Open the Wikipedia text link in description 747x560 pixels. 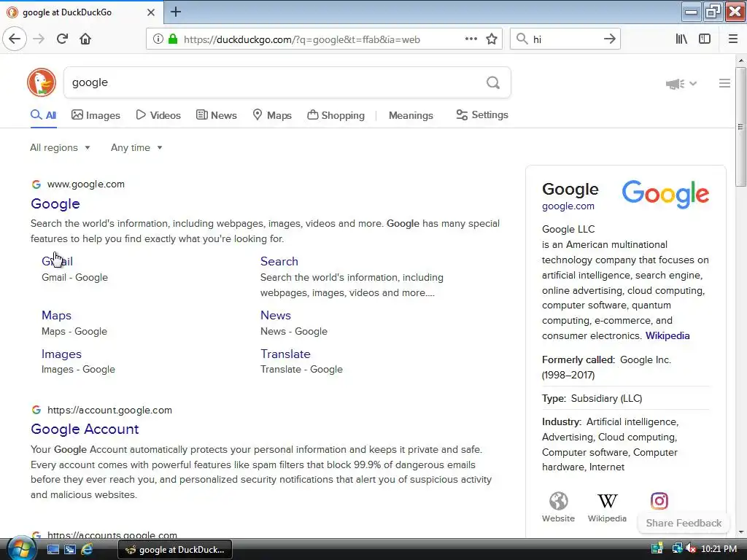667,335
